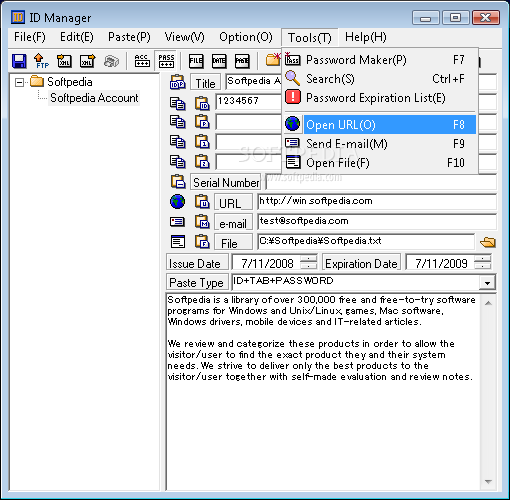The image size is (510, 500).
Task: Click the clipboard icon marked 2
Action: click(x=202, y=161)
